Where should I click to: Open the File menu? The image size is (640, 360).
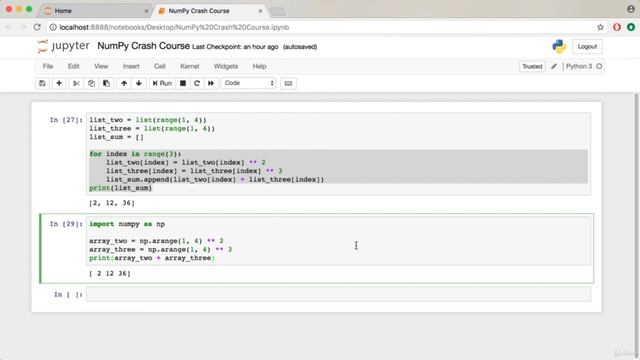[48, 66]
